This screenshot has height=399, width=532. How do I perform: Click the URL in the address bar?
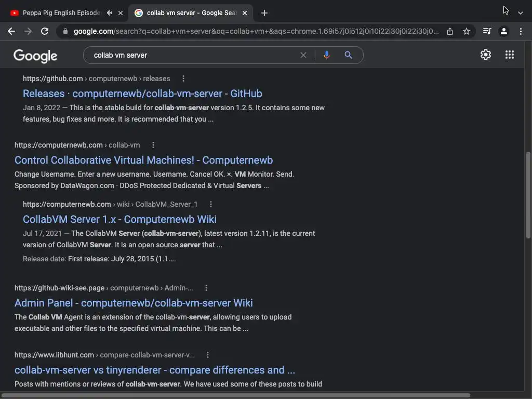pos(256,31)
